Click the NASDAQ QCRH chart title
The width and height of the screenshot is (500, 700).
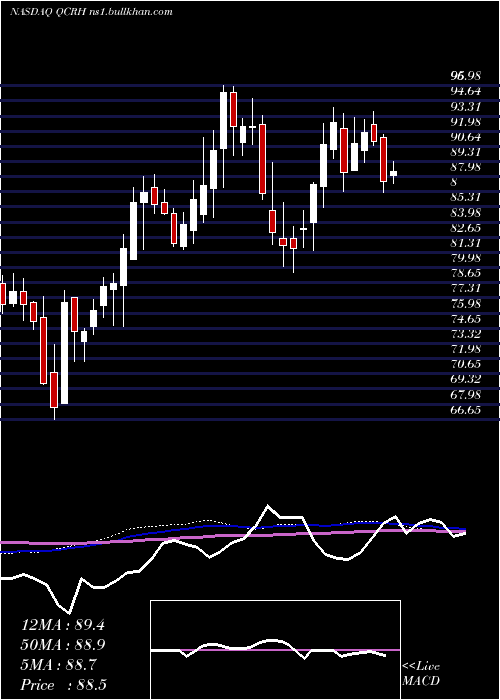click(x=92, y=12)
